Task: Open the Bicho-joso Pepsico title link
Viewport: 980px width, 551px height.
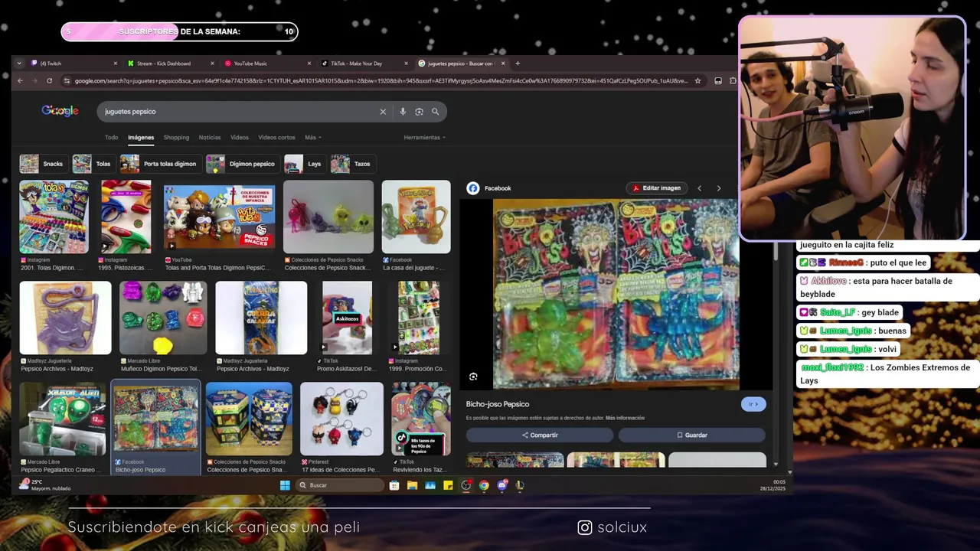Action: click(x=498, y=404)
